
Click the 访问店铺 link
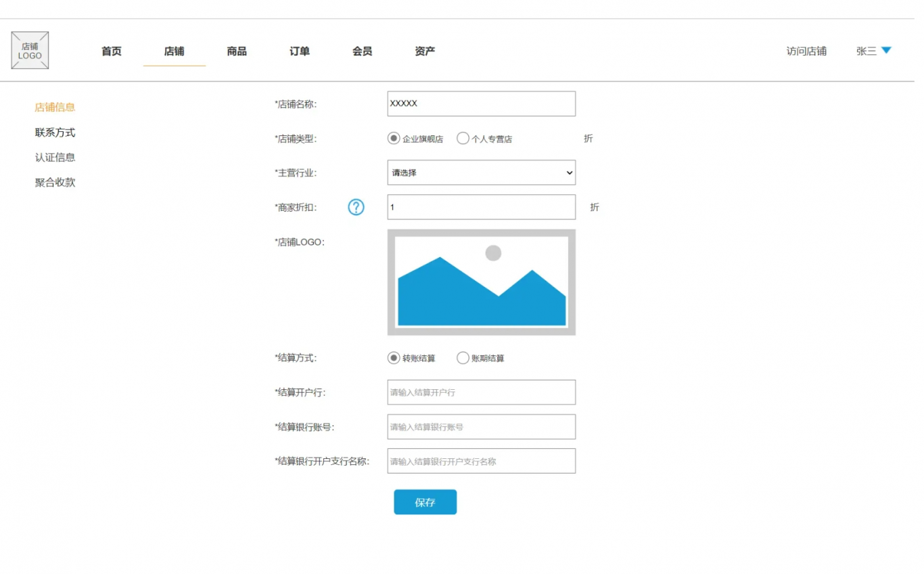pos(806,51)
